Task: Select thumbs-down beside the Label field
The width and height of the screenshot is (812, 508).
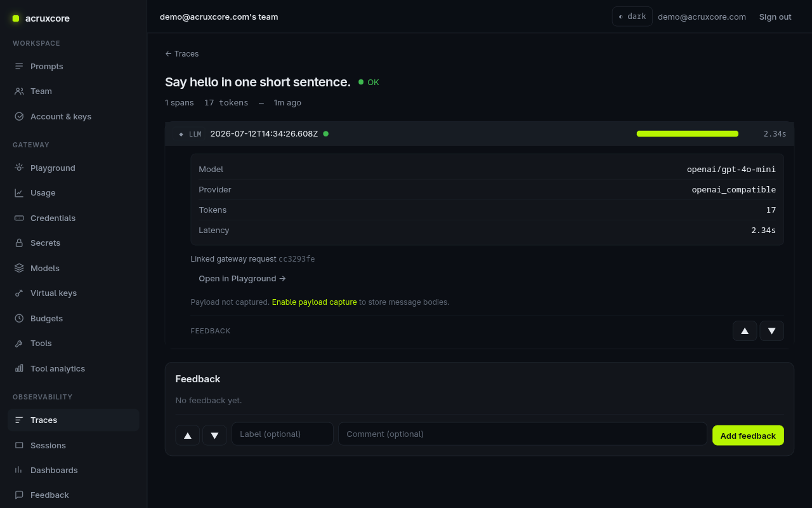Action: (214, 435)
